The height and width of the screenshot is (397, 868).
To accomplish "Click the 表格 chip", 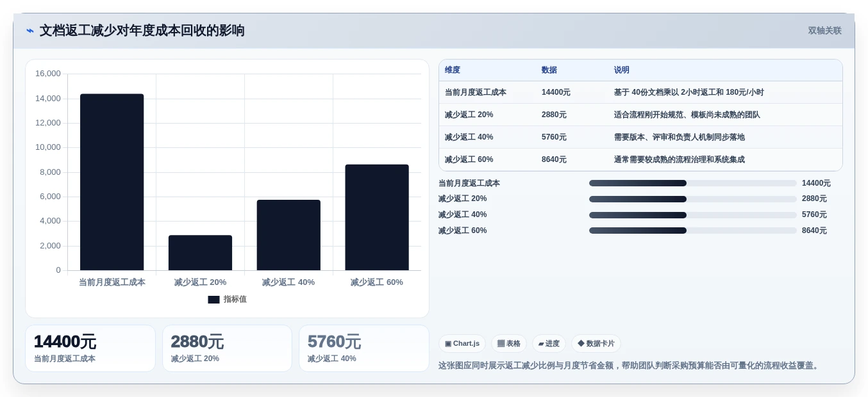I will point(509,344).
